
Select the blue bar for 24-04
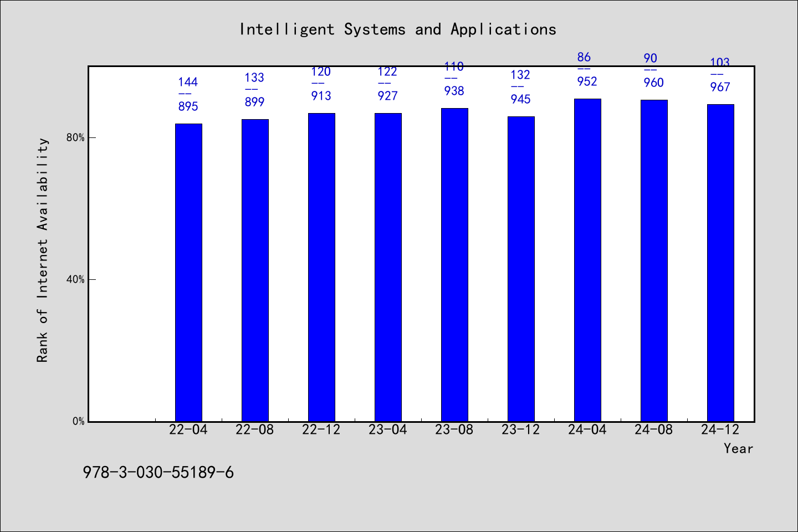point(587,260)
